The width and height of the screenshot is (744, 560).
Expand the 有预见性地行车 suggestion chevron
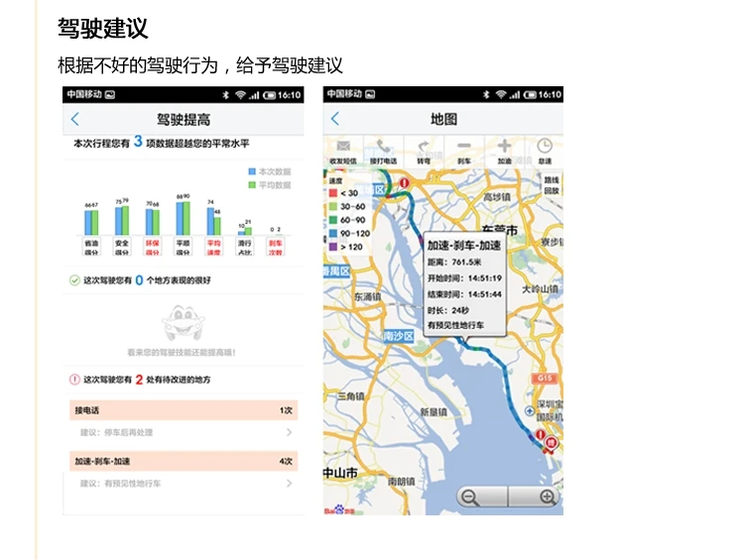point(289,484)
